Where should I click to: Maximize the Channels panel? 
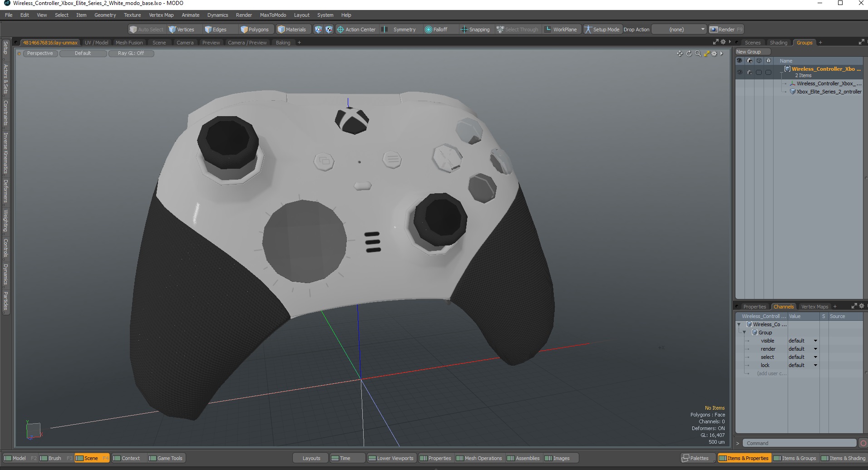[x=854, y=306]
